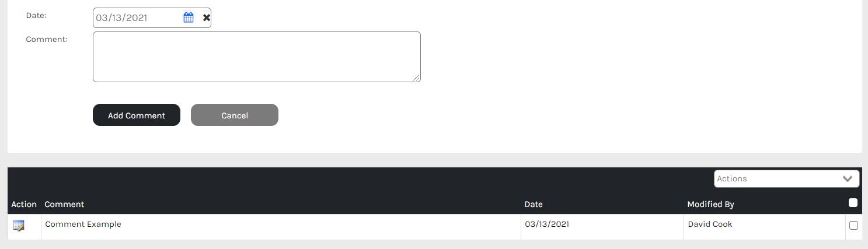Check the Comment Example row checkbox
This screenshot has height=249, width=868.
(853, 226)
